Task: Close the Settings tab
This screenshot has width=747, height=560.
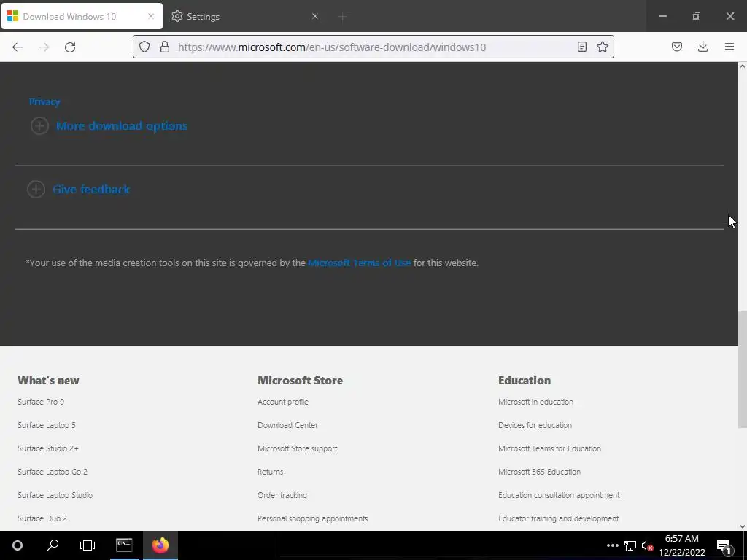Action: pyautogui.click(x=315, y=16)
